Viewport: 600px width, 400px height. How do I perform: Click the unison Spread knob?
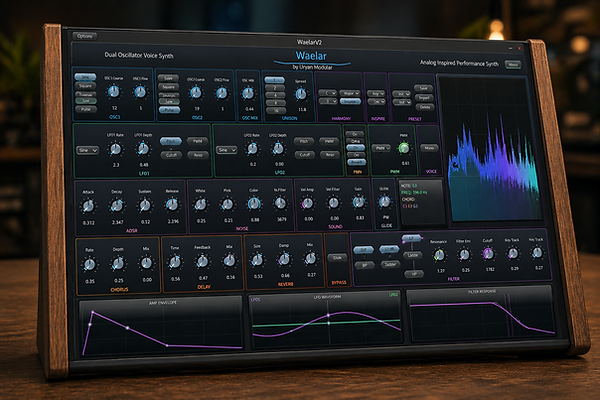(x=301, y=94)
